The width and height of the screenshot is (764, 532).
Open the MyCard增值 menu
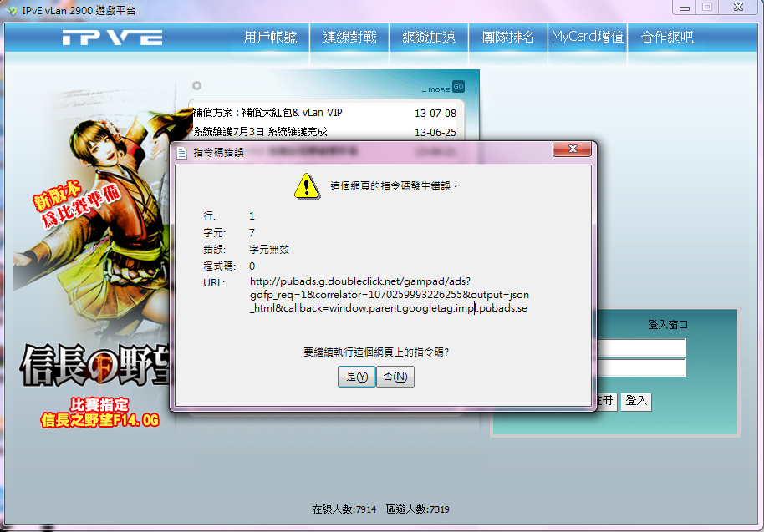tap(588, 37)
